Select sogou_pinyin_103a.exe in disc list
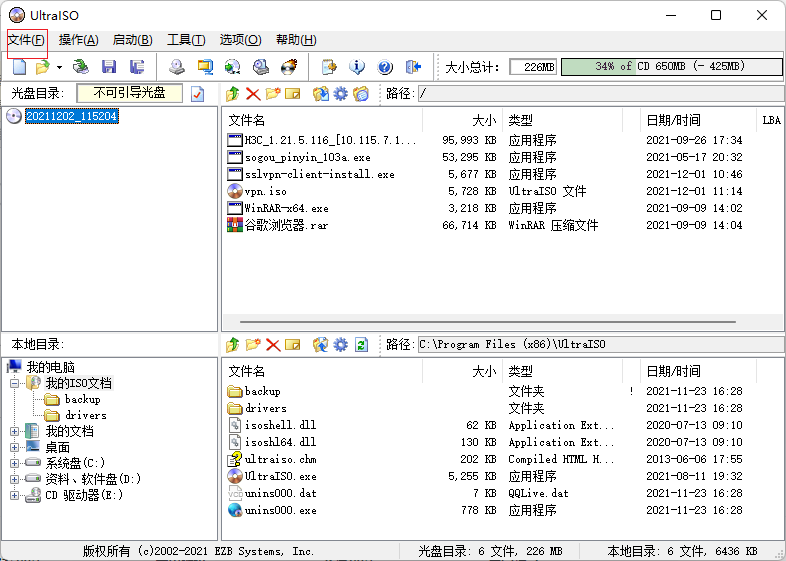Screen dimensions: 786x561 (307, 157)
